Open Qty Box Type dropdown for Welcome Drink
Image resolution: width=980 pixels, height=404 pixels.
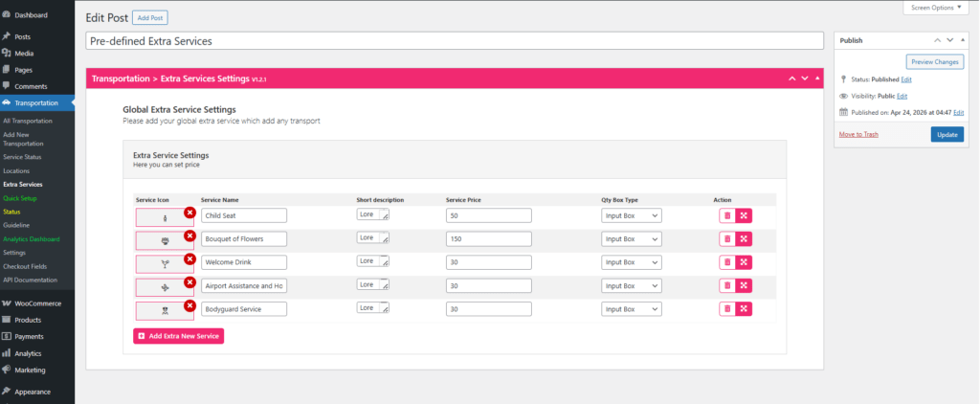point(632,262)
